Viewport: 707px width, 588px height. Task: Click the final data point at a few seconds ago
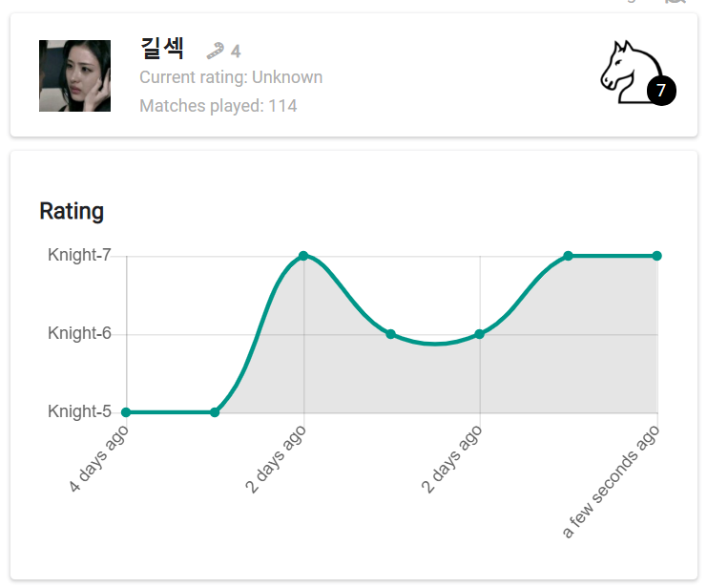click(x=656, y=256)
